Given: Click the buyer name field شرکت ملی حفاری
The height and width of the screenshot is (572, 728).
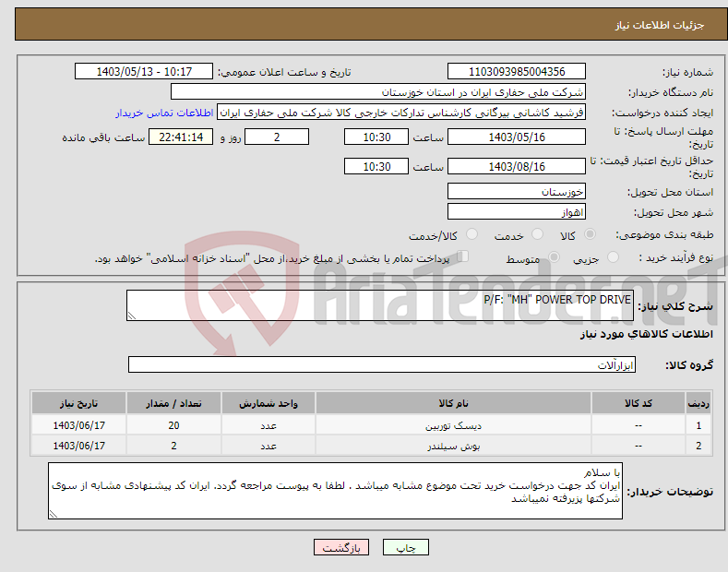Looking at the screenshot, I should (x=378, y=92).
